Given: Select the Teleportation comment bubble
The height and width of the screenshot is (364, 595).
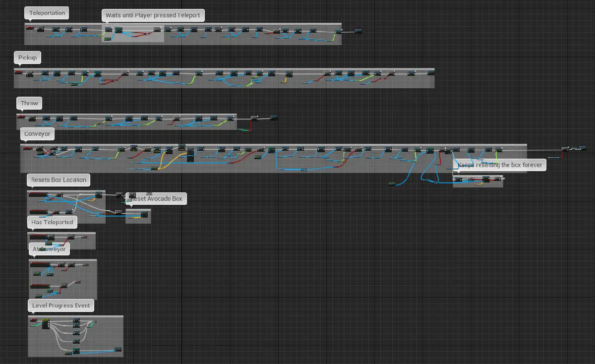Looking at the screenshot, I should click(x=47, y=13).
